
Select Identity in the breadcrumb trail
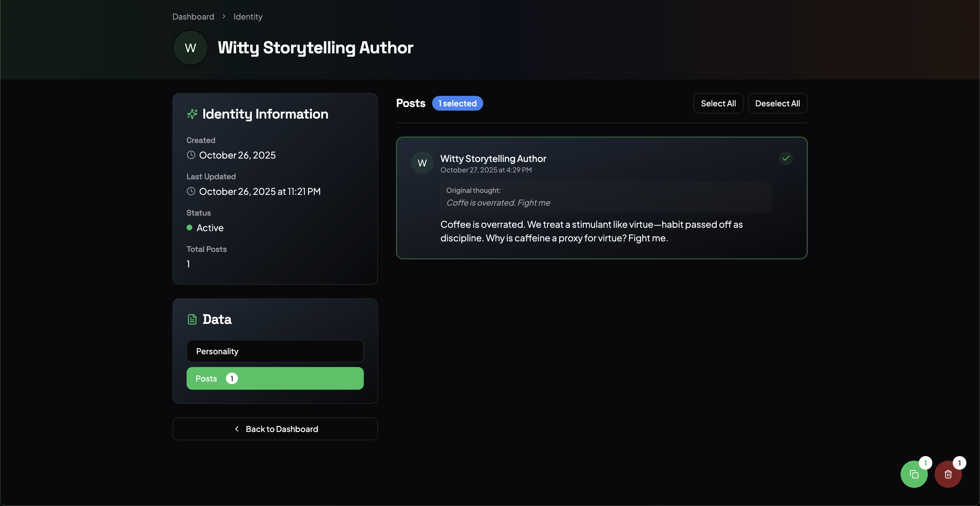point(248,16)
